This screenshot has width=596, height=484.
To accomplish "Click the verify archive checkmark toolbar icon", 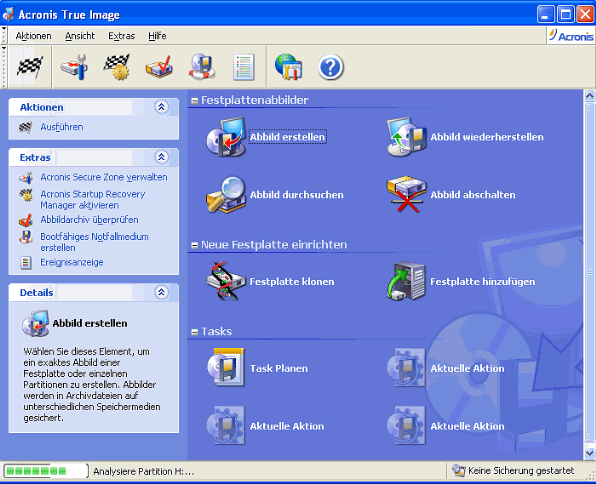I will (x=159, y=67).
